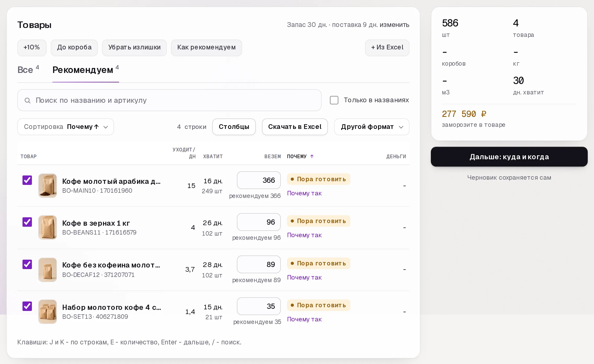This screenshot has height=364, width=594.
Task: Open Почему так for Кофе без кофеина
Action: click(304, 277)
